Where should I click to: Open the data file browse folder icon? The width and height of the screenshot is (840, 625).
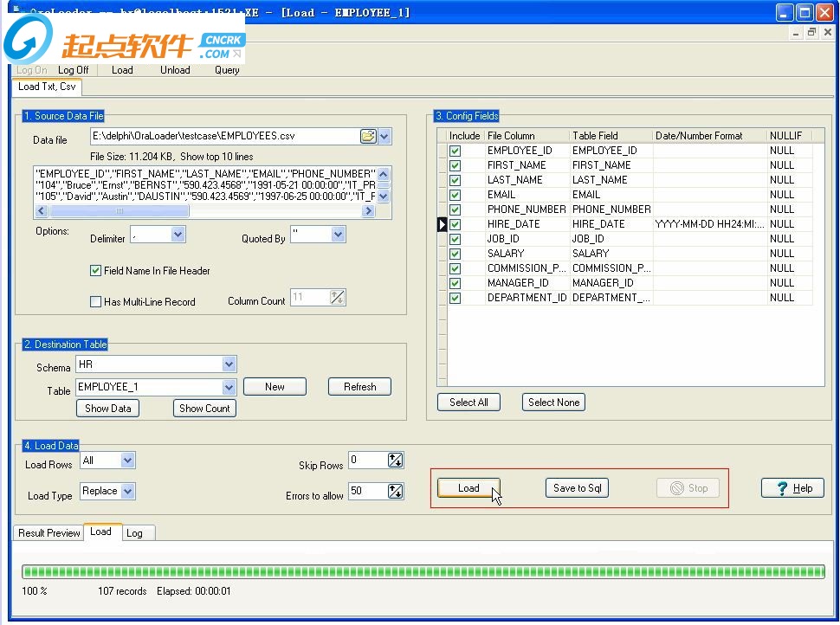click(368, 137)
